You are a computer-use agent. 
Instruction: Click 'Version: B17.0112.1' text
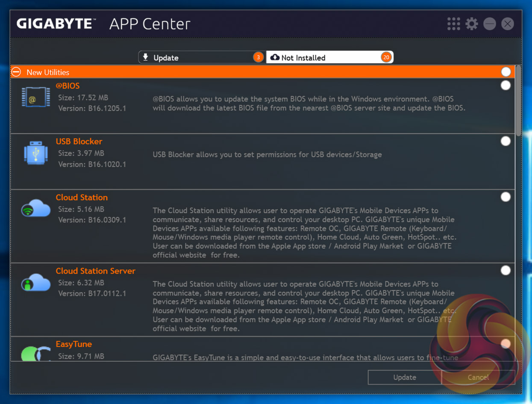coord(92,294)
